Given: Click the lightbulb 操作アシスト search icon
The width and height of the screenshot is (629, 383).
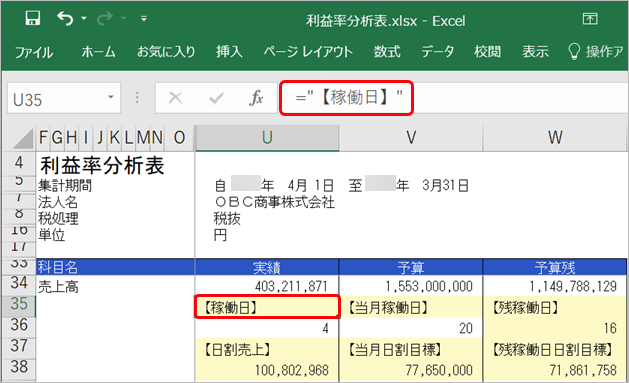Looking at the screenshot, I should tap(574, 52).
